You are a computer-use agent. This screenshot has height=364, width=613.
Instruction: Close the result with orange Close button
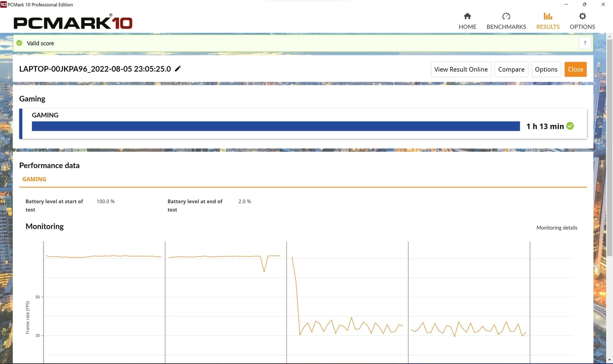tap(575, 69)
